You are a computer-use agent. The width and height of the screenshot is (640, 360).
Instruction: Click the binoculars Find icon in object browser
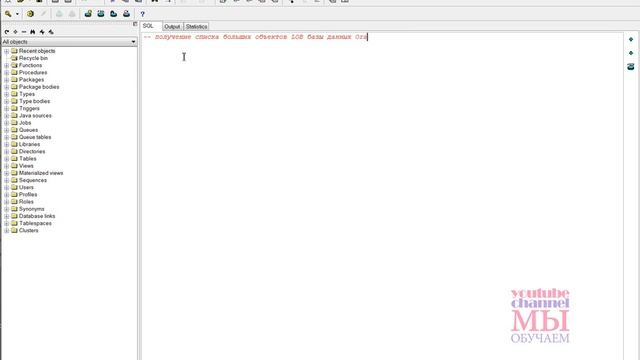click(33, 32)
